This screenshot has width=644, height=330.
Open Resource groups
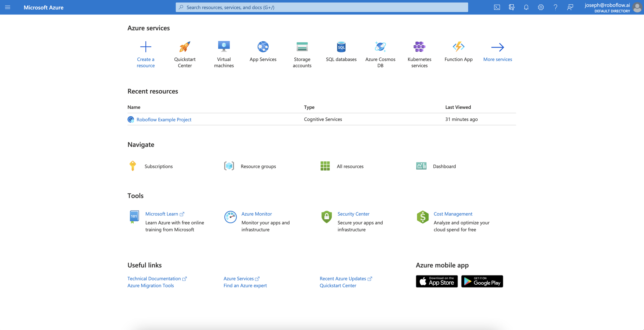[258, 166]
